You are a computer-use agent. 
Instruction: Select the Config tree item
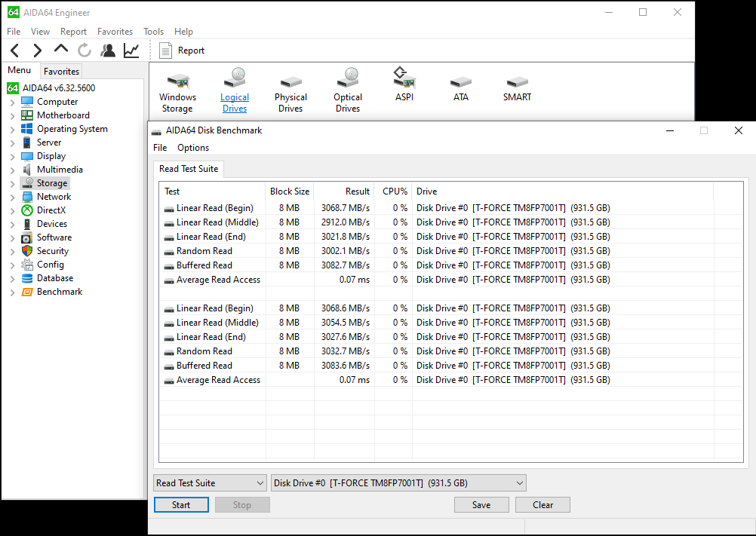[x=51, y=265]
